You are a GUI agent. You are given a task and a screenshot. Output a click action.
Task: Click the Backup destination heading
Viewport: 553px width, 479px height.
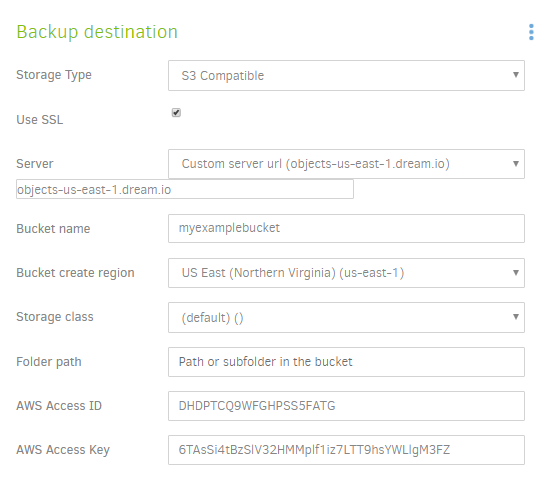tap(97, 32)
